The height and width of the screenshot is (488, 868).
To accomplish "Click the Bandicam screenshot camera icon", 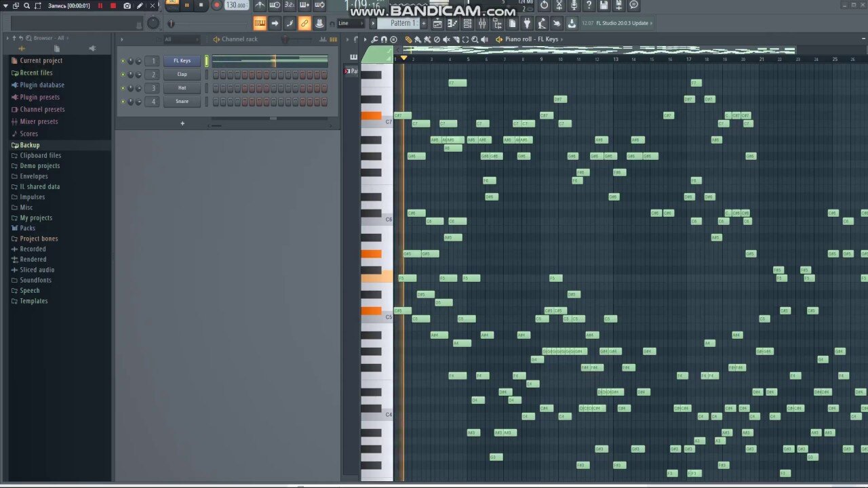I will (127, 5).
